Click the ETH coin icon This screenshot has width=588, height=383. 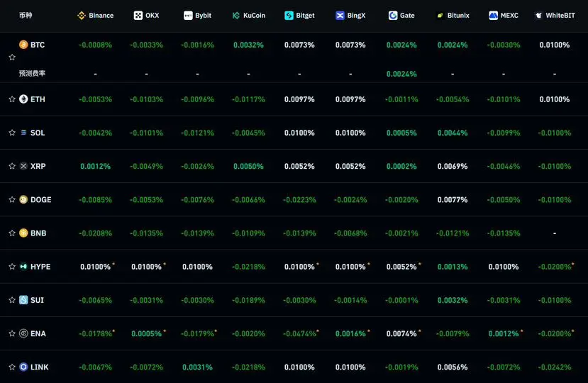pyautogui.click(x=23, y=99)
